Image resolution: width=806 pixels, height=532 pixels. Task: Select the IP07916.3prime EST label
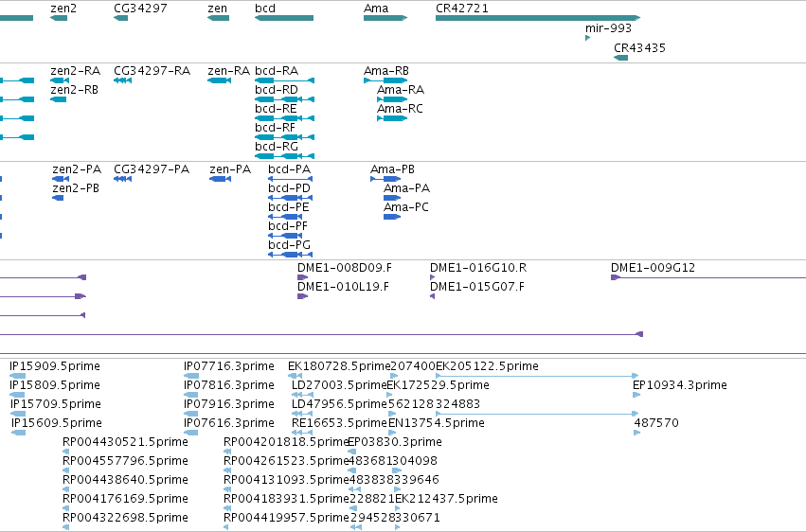[x=229, y=404]
